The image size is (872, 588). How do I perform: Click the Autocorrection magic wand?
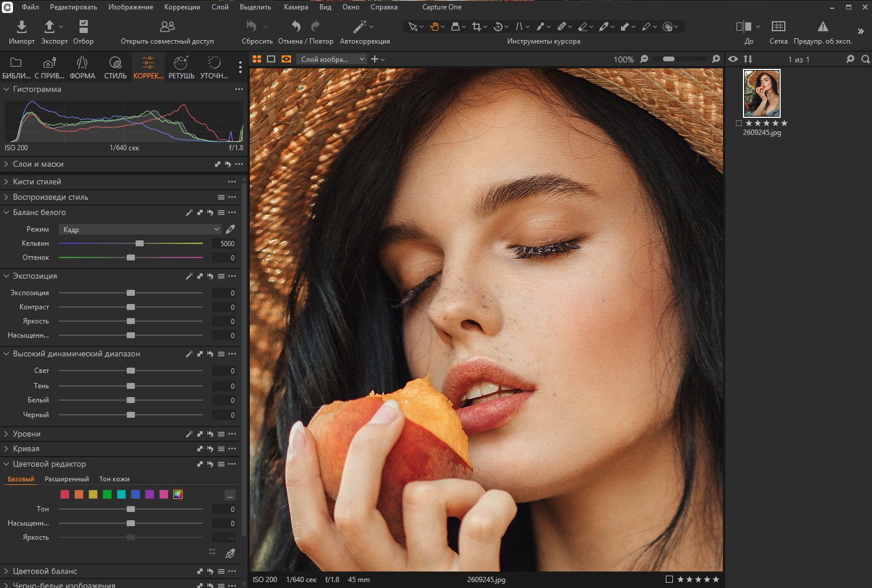(359, 27)
